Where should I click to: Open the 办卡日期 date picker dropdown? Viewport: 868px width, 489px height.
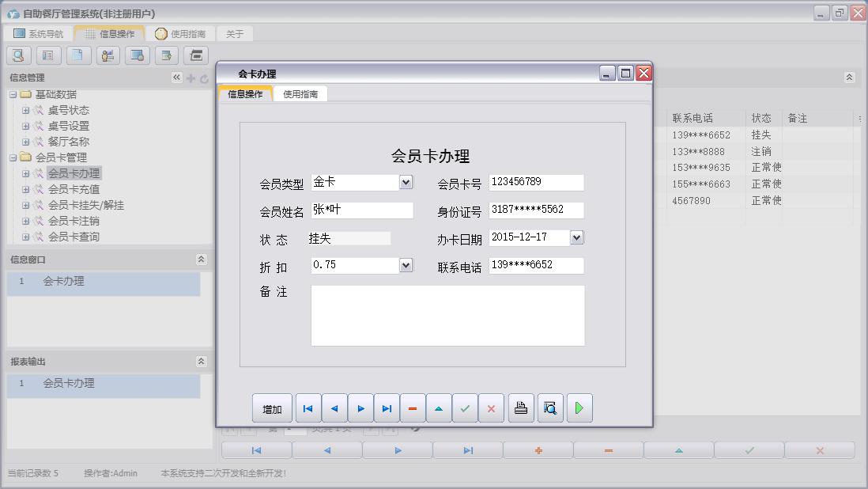pyautogui.click(x=576, y=237)
